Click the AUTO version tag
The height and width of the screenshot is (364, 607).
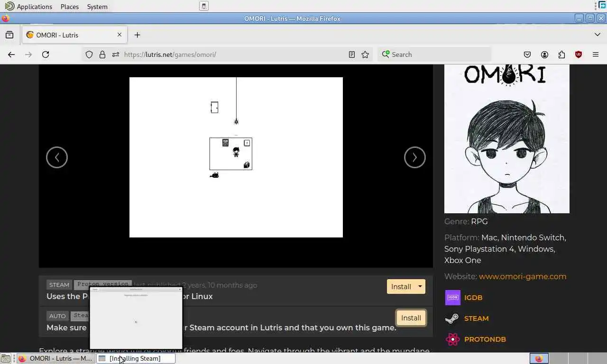[57, 316]
